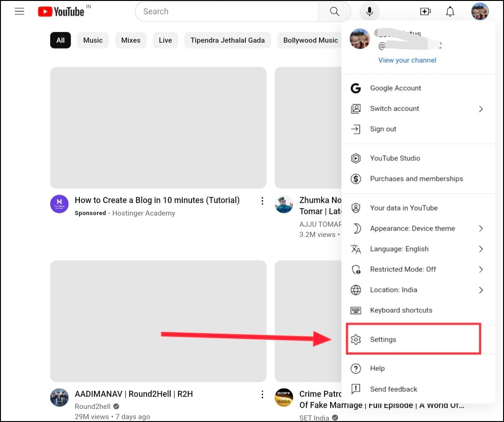Visit the SET India channel name
Screen dimensions: 504x422
(314, 418)
